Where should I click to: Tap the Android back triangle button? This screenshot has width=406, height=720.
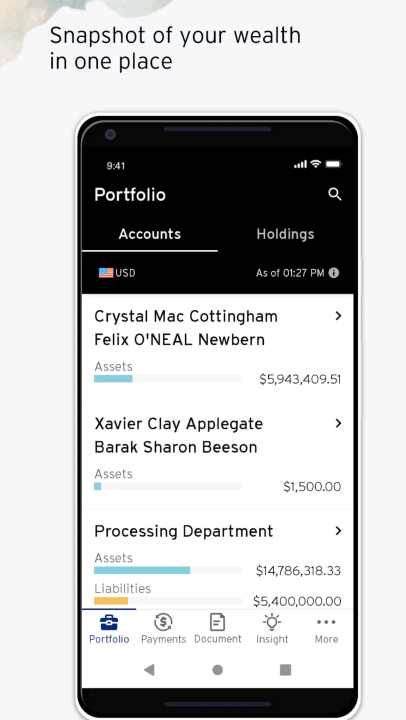point(149,670)
